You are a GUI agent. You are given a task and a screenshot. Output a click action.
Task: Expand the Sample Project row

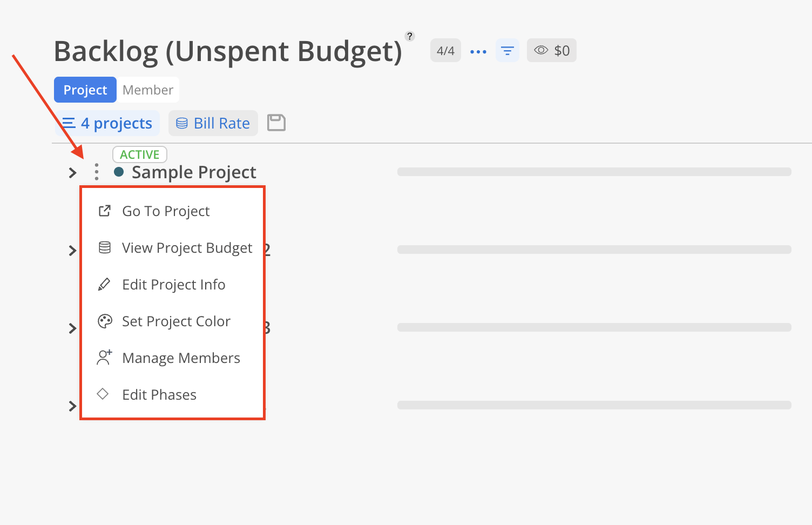pos(72,173)
